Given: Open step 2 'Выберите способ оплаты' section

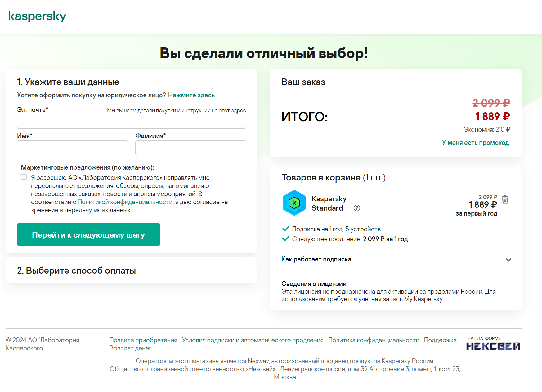Looking at the screenshot, I should (x=76, y=270).
